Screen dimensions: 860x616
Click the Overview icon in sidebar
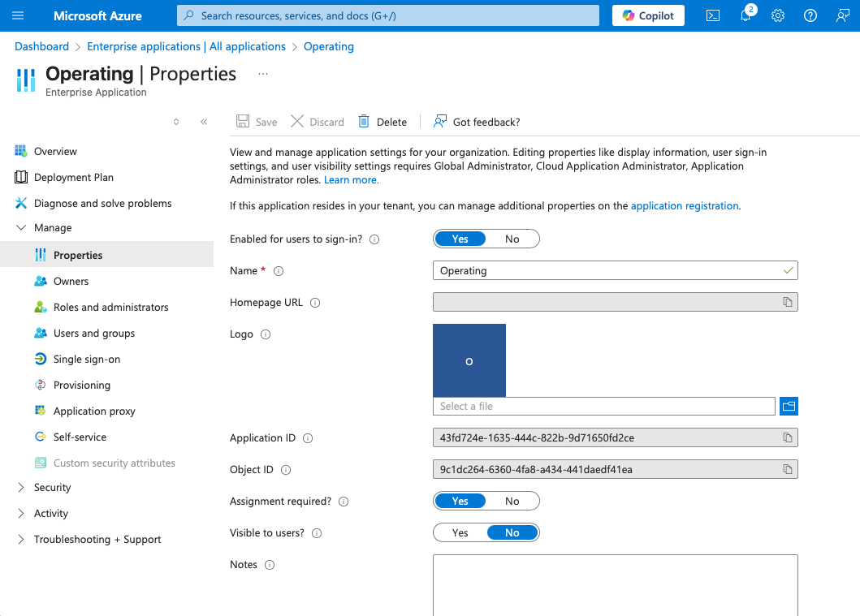pyautogui.click(x=21, y=151)
